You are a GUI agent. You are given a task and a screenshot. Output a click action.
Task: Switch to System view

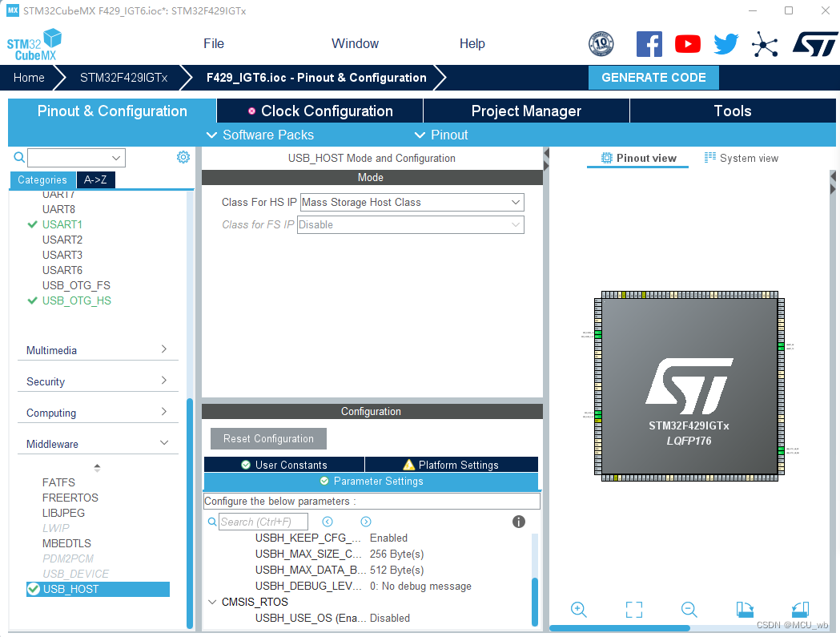click(x=742, y=158)
